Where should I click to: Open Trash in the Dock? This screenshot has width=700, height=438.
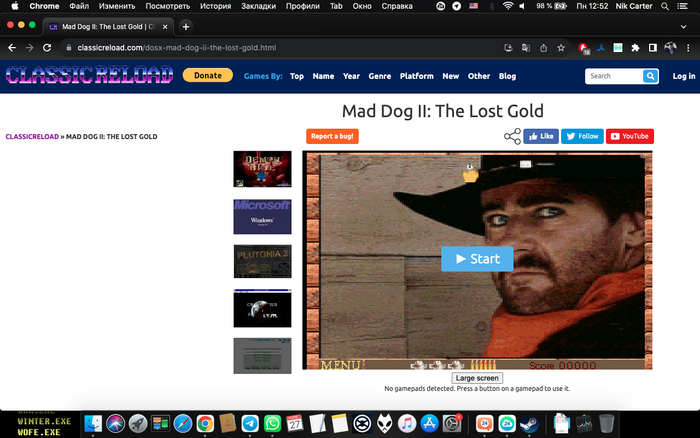[x=606, y=423]
